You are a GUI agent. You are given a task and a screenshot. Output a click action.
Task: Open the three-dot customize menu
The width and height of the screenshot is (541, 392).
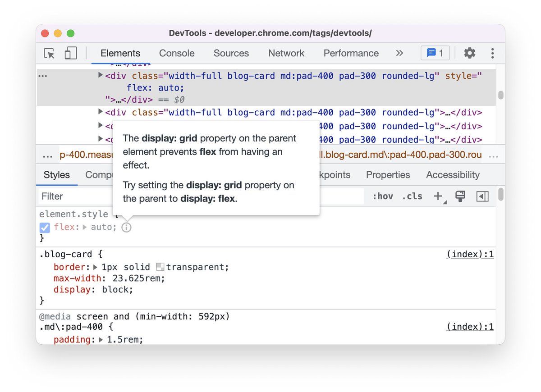492,53
